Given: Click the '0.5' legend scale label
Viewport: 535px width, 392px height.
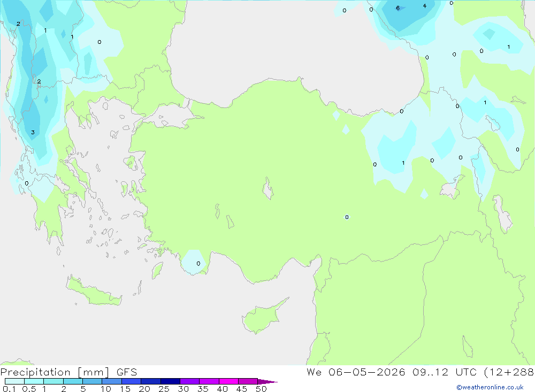Looking at the screenshot, I should (29, 389).
